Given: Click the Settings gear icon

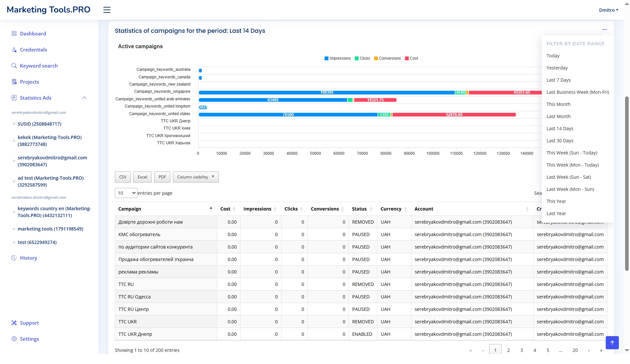Looking at the screenshot, I should pos(14,339).
